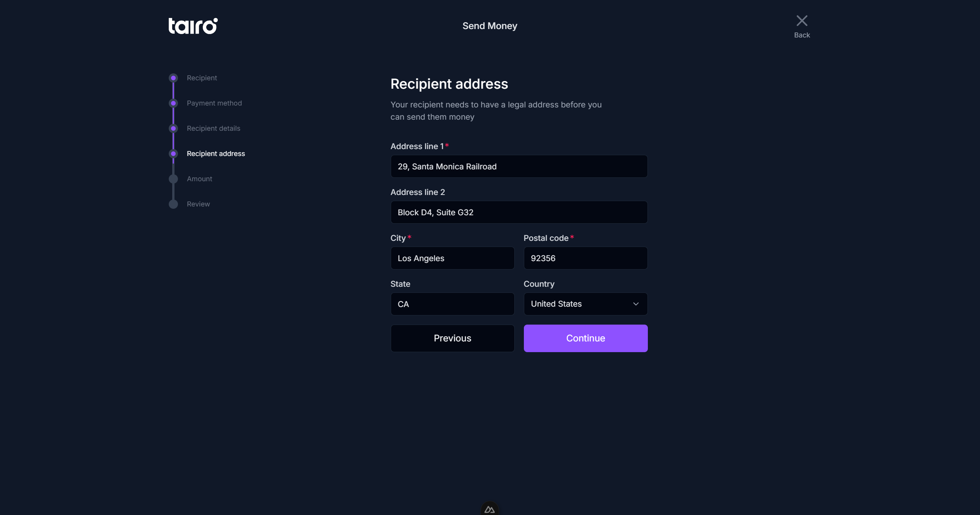
Task: Focus the Address line 2 field
Action: click(519, 212)
